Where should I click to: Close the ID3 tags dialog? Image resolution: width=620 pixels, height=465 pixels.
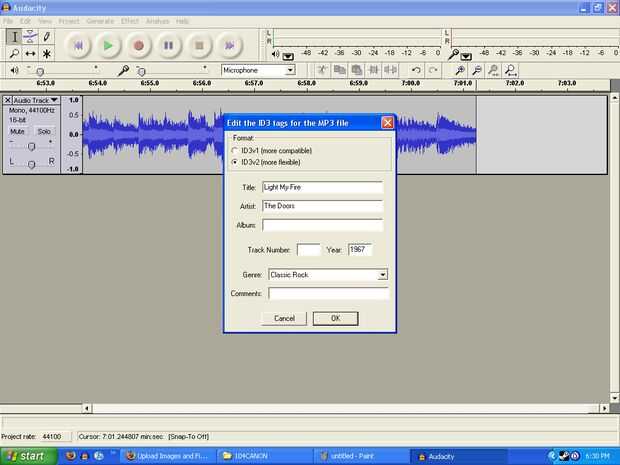pyautogui.click(x=388, y=123)
